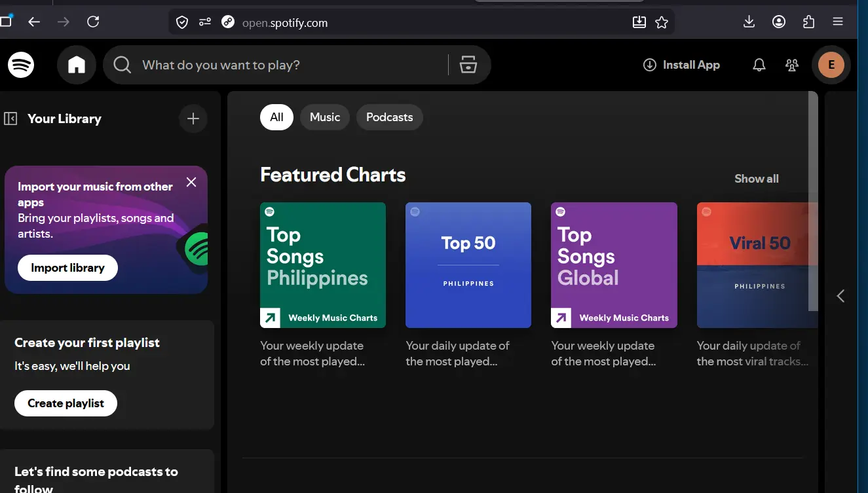The image size is (868, 493).
Task: Click the Create playlist button
Action: [x=66, y=403]
